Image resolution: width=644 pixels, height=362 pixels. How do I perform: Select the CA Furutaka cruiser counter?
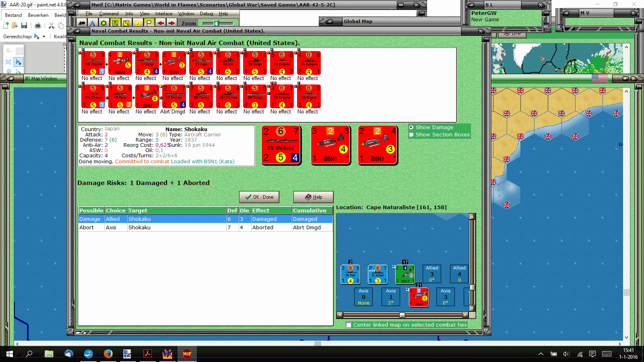pos(282,96)
